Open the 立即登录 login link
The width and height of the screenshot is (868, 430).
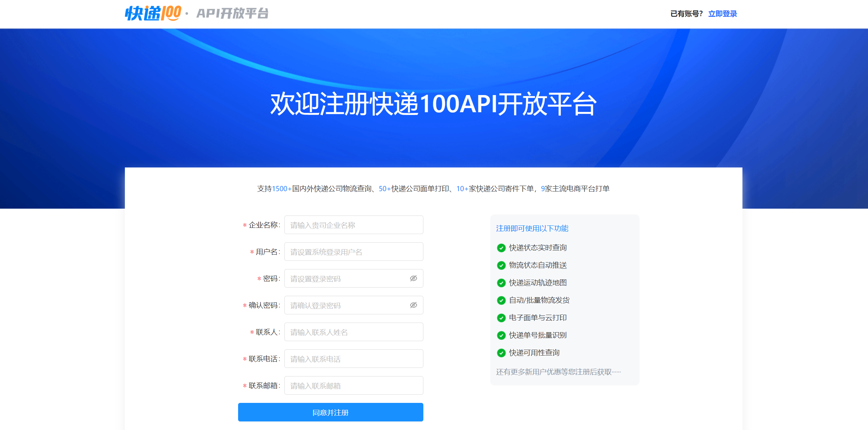(x=722, y=13)
